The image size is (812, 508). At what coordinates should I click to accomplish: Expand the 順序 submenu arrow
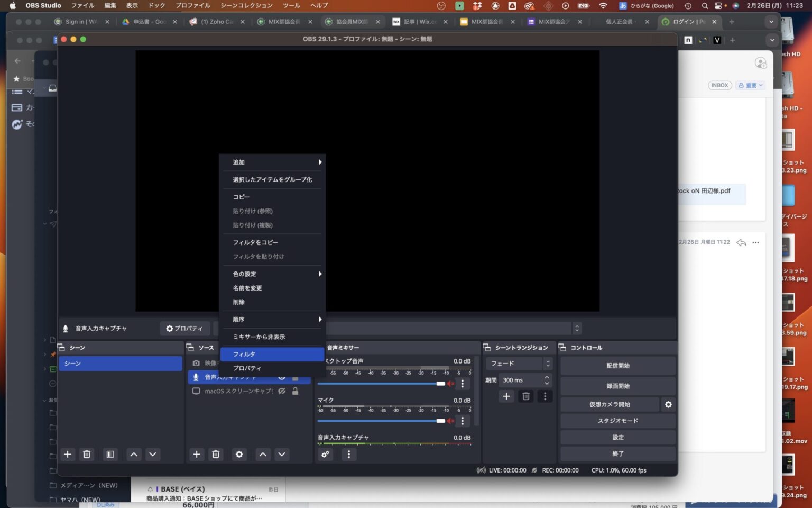pos(319,319)
